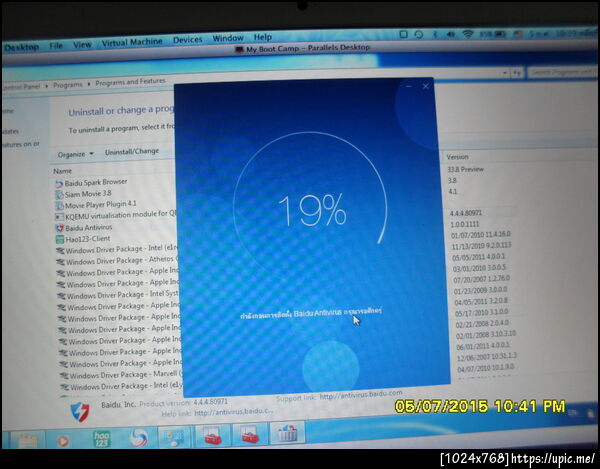Click the Bluetooth icon in Mac menu bar
This screenshot has width=600, height=469.
click(435, 34)
